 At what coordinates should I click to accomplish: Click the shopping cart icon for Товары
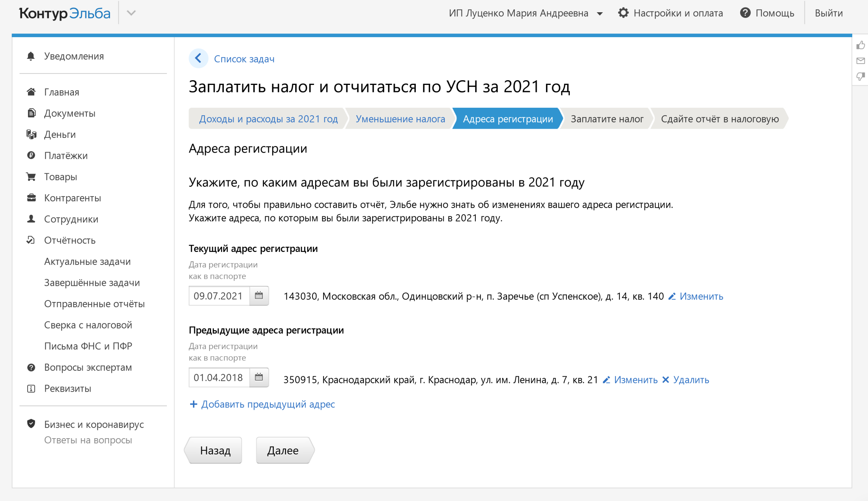click(x=31, y=176)
